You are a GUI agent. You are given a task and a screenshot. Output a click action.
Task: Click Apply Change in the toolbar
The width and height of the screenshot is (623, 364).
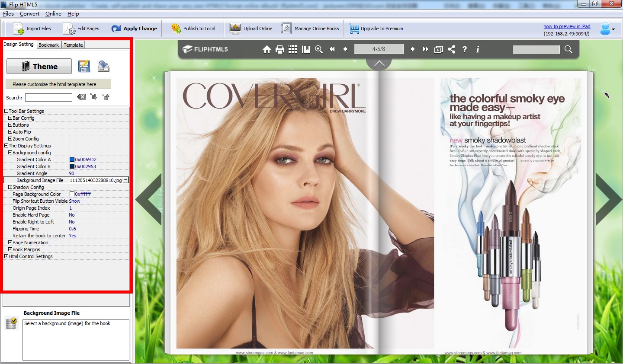[134, 29]
